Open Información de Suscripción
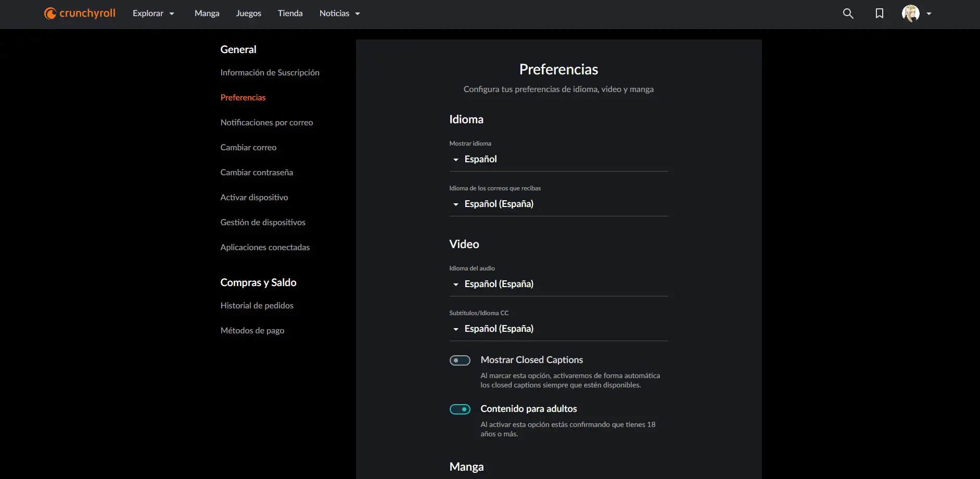 (x=270, y=73)
